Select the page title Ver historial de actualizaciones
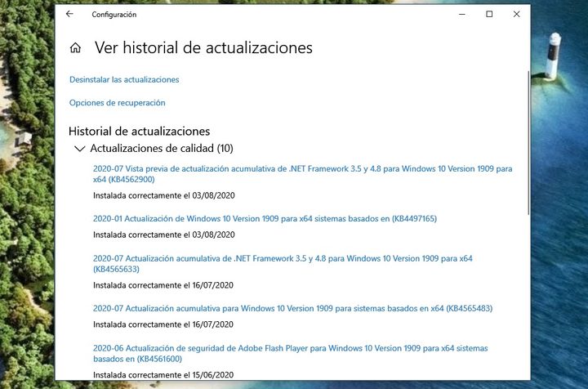Viewport: 588px width, 389px height. pyautogui.click(x=203, y=47)
